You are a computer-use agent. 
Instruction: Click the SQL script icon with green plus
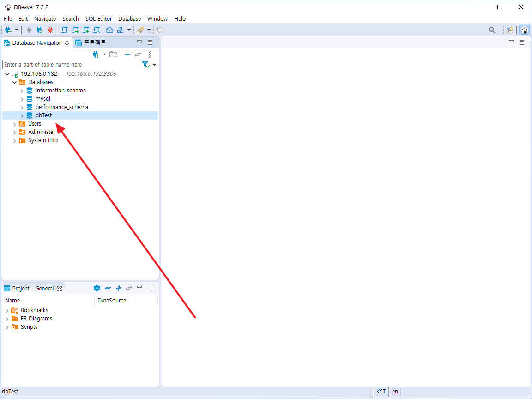(x=86, y=30)
